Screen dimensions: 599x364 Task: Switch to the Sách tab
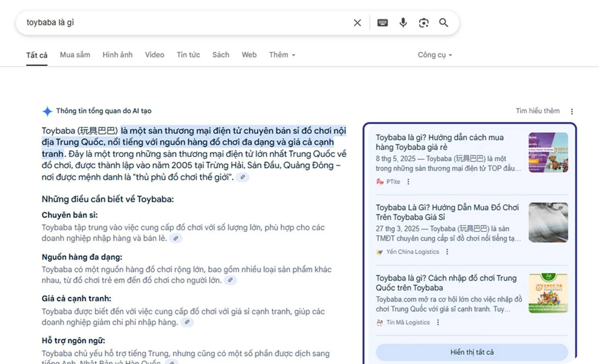tap(221, 55)
